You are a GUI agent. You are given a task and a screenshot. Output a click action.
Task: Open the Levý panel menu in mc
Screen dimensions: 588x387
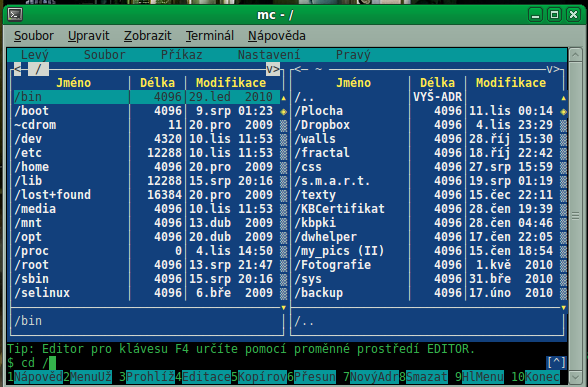coord(34,55)
